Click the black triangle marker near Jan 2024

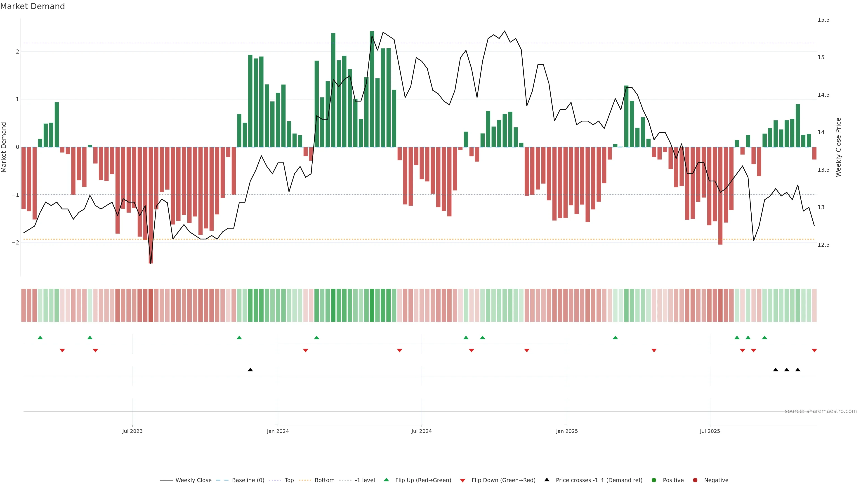coord(250,370)
